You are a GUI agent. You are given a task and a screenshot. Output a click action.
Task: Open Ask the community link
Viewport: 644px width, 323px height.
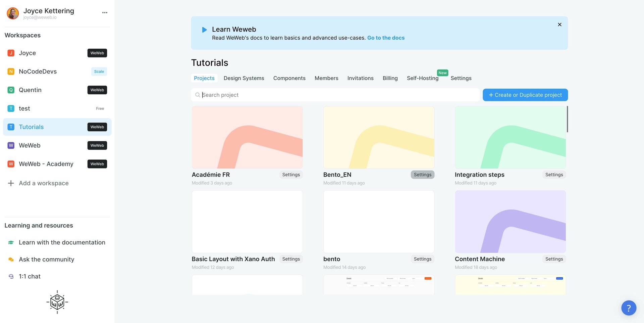pyautogui.click(x=41, y=260)
